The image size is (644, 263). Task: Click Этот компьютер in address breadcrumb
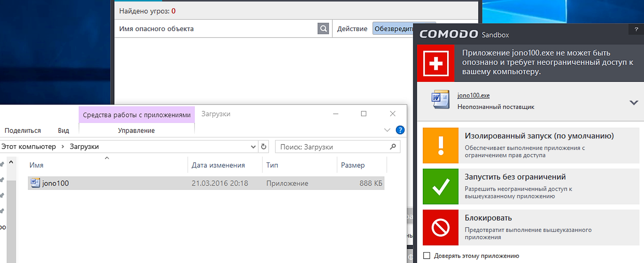[x=29, y=146]
